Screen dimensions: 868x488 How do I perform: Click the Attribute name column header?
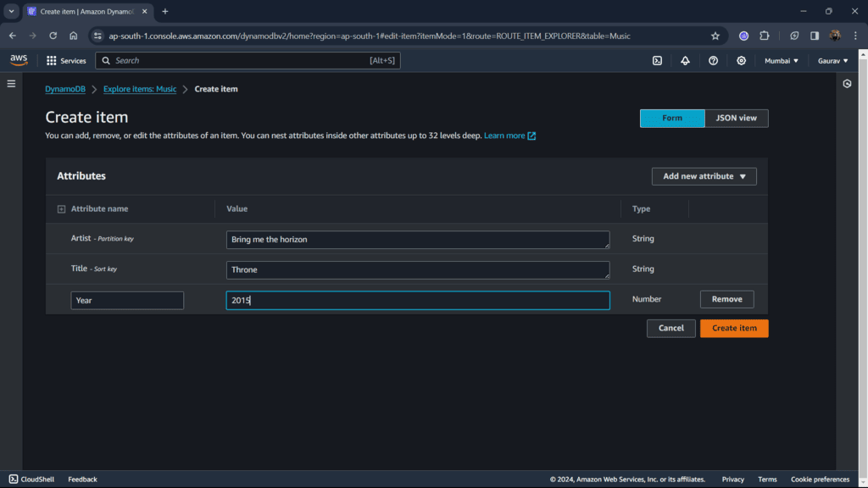click(99, 208)
